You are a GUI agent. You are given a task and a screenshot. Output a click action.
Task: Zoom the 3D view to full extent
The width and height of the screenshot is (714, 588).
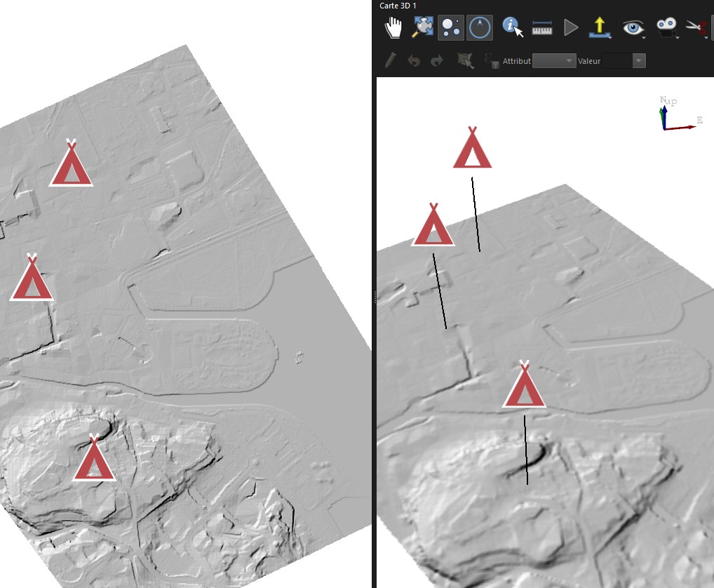(422, 27)
